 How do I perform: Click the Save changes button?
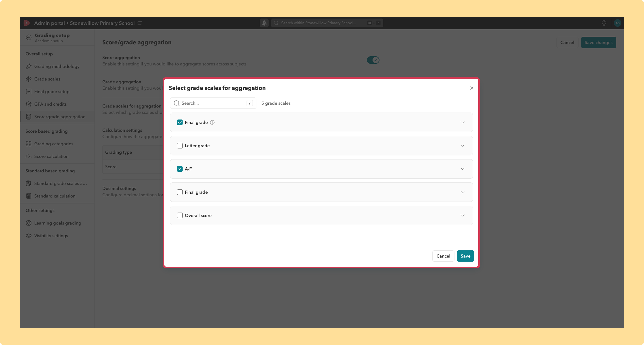(x=598, y=42)
